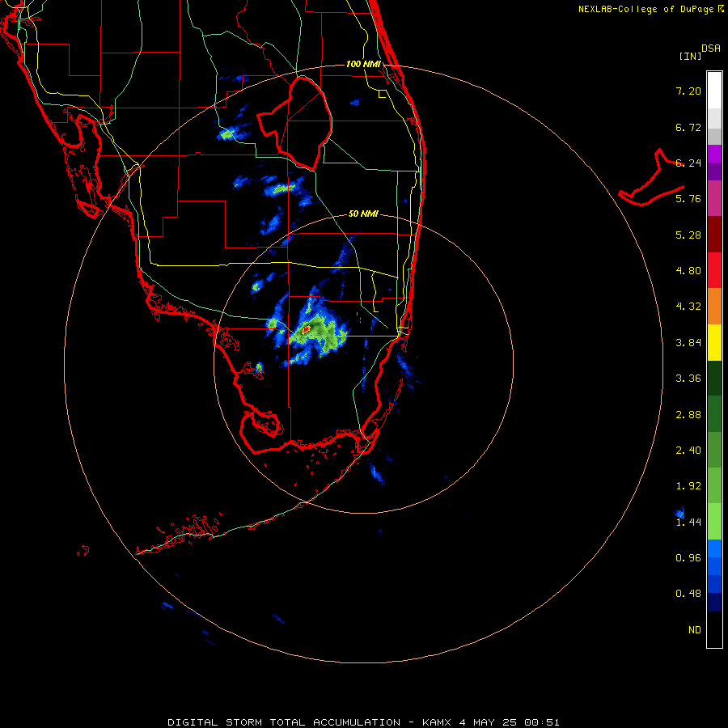Pick the navy swatch below 0.48
728x728 pixels.
pyautogui.click(x=714, y=603)
